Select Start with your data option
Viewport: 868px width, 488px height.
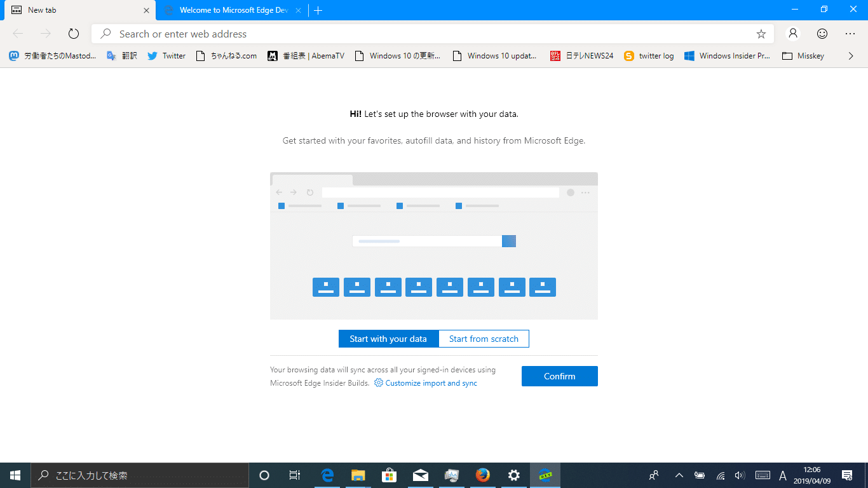(x=388, y=339)
